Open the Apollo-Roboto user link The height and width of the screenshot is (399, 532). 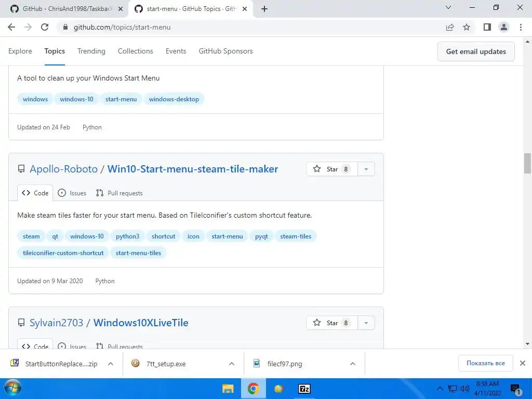[x=63, y=169]
